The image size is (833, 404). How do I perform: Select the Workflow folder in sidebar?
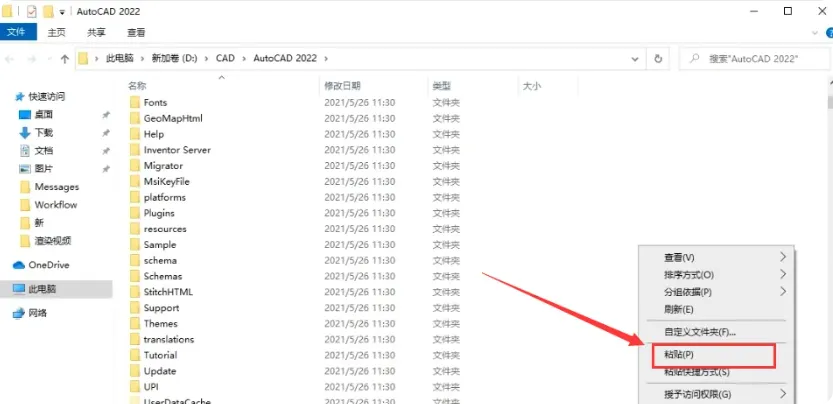pyautogui.click(x=56, y=205)
